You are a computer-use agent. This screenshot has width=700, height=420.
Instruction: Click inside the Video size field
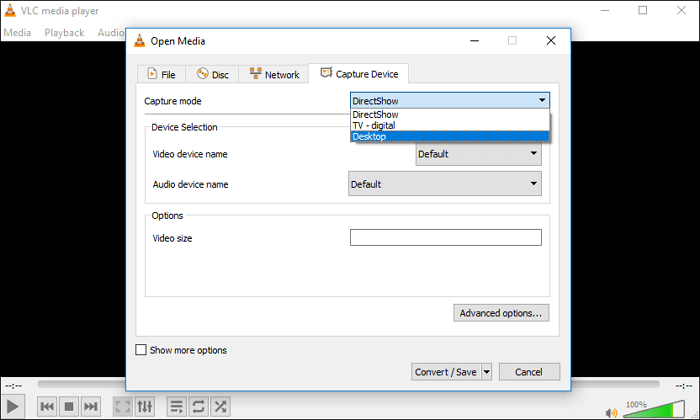(x=445, y=238)
